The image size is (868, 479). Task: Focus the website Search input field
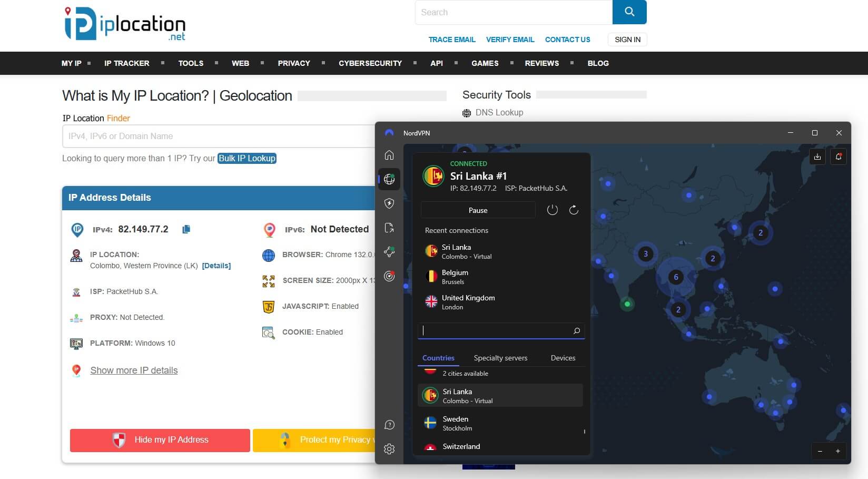point(514,12)
